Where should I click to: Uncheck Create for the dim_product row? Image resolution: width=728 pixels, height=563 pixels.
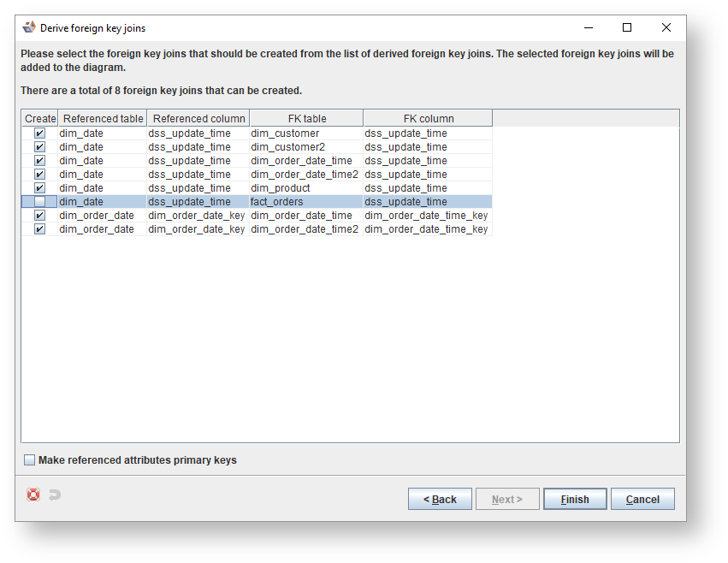(39, 188)
